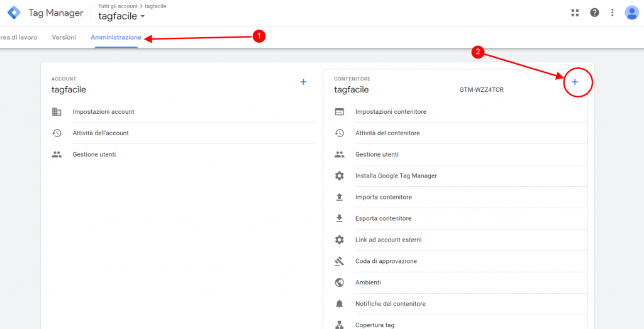644x329 pixels.
Task: Click the history icon for Attività dell'account
Action: pyautogui.click(x=57, y=133)
